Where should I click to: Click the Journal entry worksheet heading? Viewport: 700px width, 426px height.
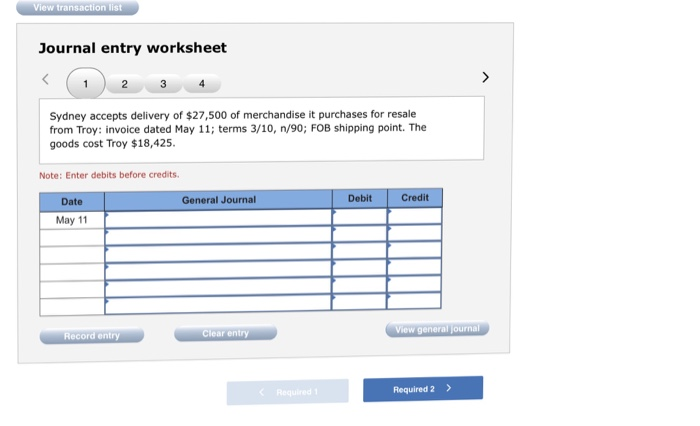point(133,48)
